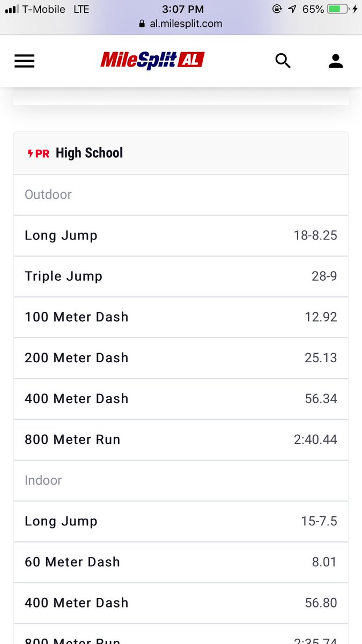The height and width of the screenshot is (644, 362).
Task: Open the user account profile icon
Action: 336,61
